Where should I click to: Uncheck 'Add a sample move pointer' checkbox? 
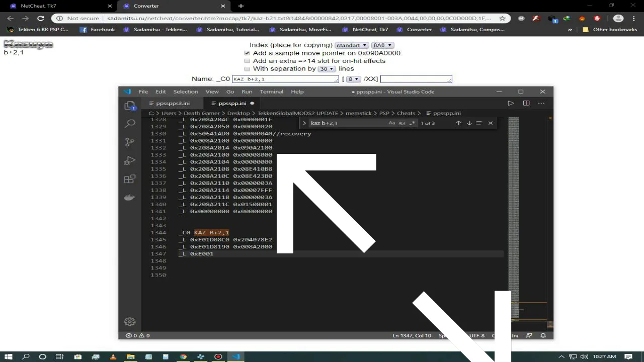tap(247, 53)
